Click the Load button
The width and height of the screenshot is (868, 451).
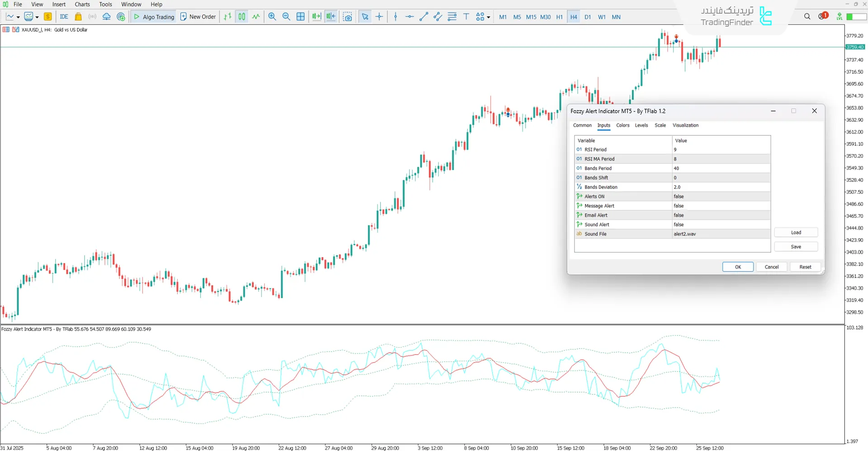pos(796,232)
